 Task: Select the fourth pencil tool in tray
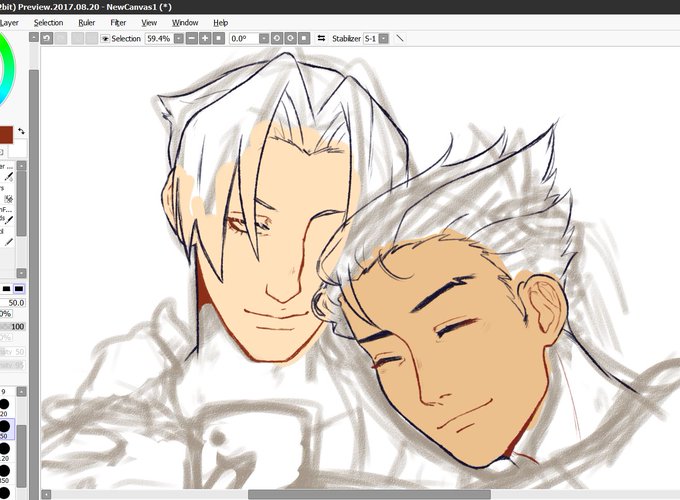pos(8,242)
